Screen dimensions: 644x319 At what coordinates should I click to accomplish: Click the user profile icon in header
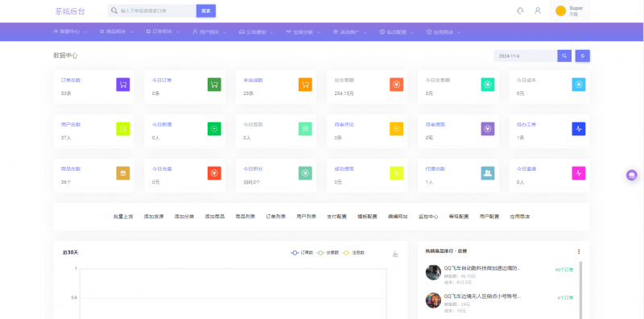point(538,10)
